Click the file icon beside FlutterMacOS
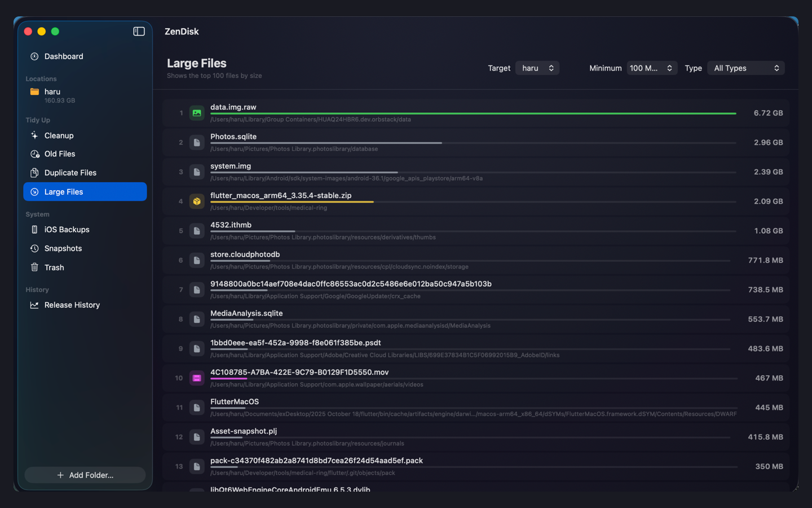 point(197,408)
